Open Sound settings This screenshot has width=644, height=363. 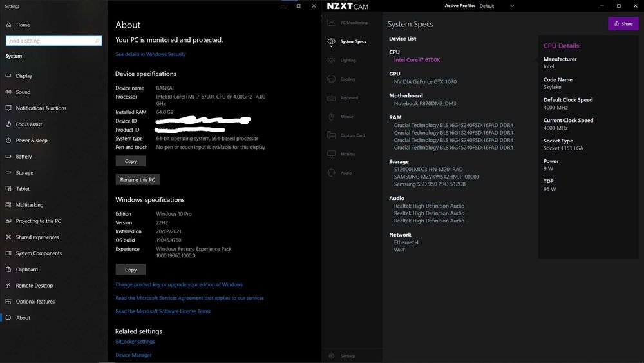[23, 92]
